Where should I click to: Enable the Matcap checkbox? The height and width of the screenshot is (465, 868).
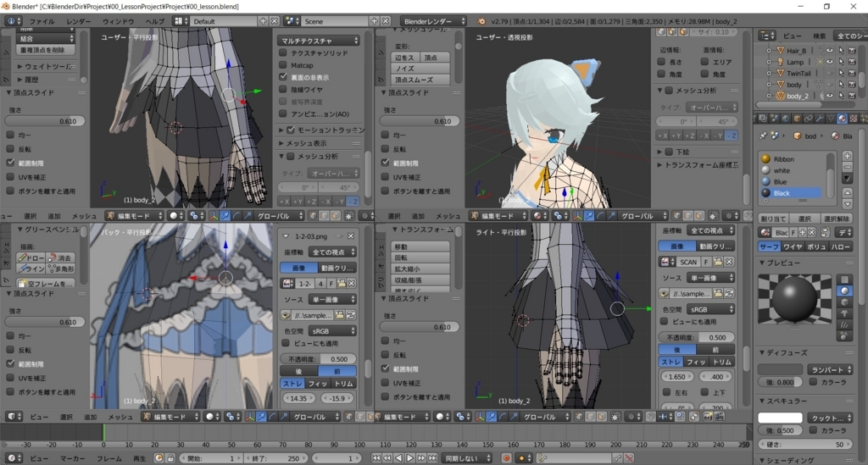click(x=283, y=64)
